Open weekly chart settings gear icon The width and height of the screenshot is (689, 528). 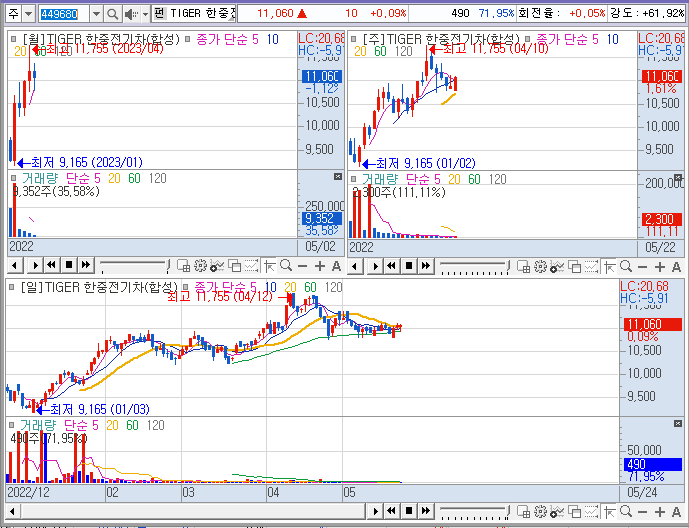click(540, 266)
